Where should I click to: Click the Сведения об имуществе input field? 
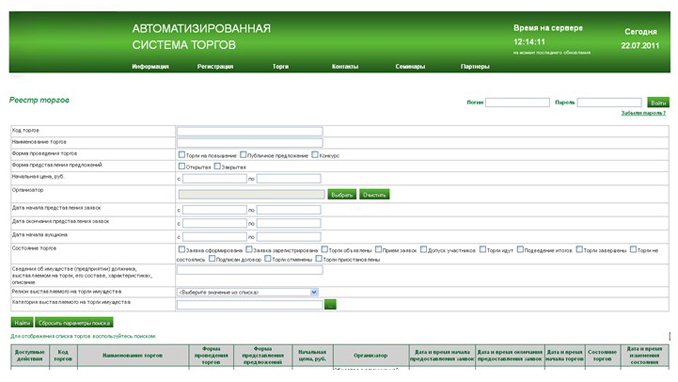[x=249, y=270]
